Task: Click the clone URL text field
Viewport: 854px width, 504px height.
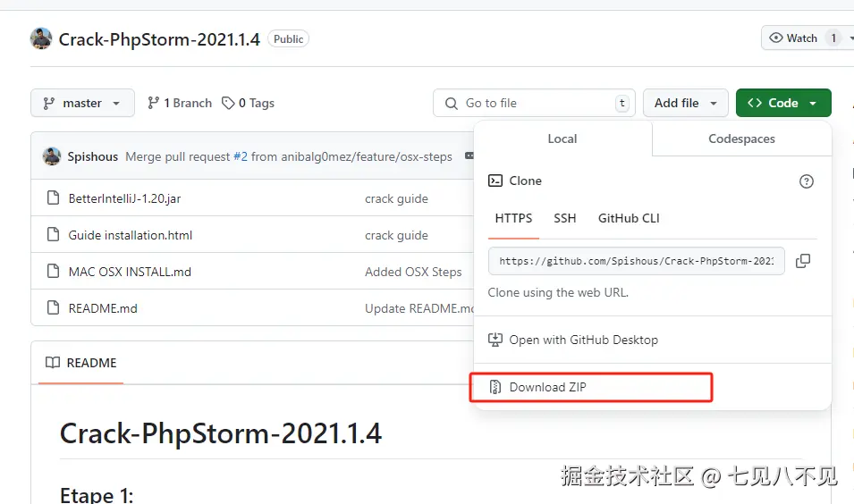Action: [x=636, y=261]
